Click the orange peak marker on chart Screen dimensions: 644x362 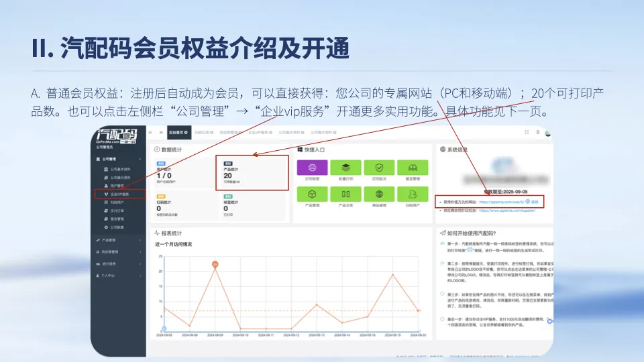pos(215,264)
